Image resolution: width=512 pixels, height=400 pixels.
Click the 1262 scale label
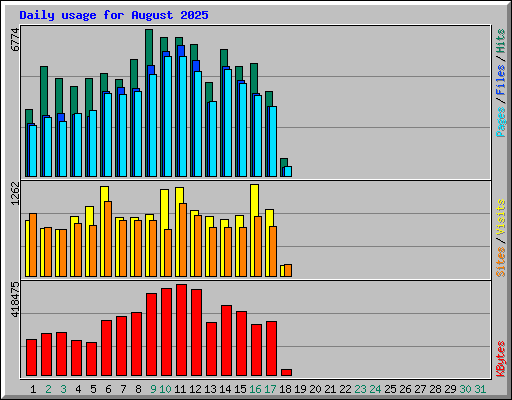(x=15, y=193)
